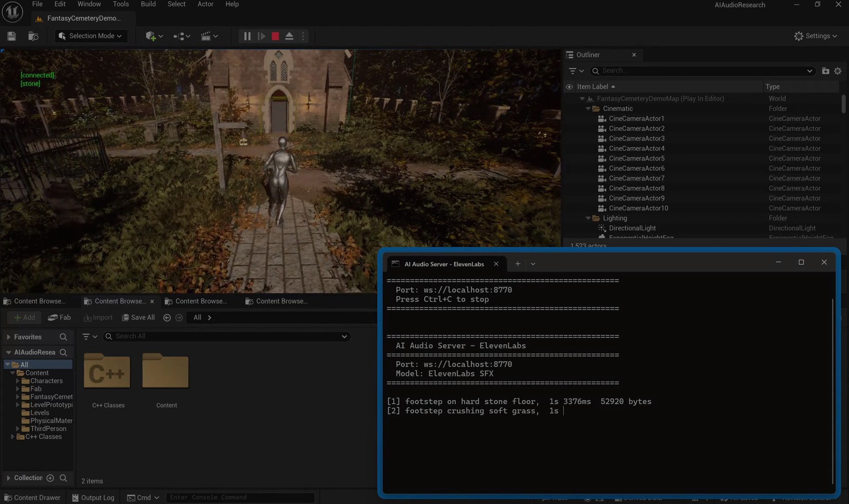Search within the Favorites section
Screen dimensions: 849x504
(63, 337)
